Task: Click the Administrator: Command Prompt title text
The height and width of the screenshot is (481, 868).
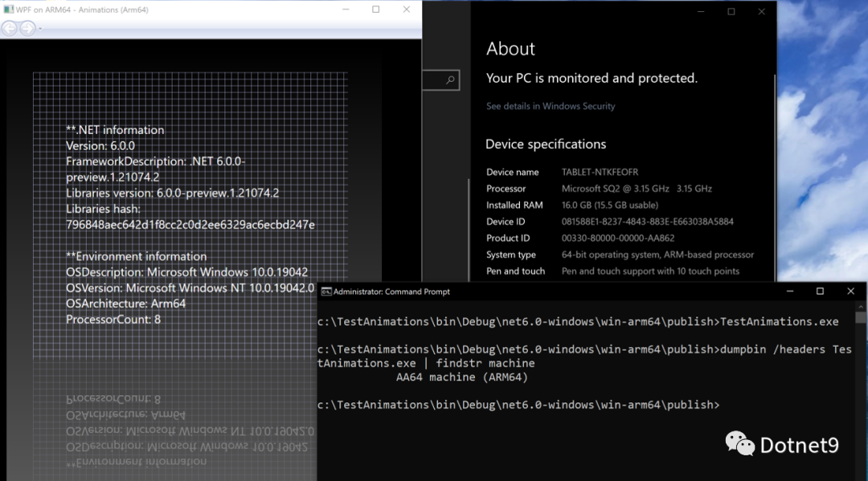Action: coord(391,292)
